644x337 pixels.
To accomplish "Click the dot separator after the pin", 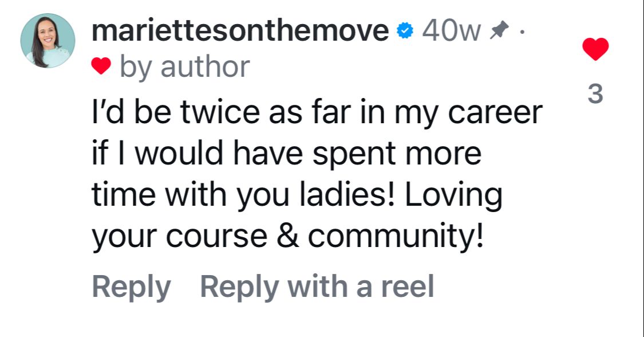I will [x=521, y=32].
